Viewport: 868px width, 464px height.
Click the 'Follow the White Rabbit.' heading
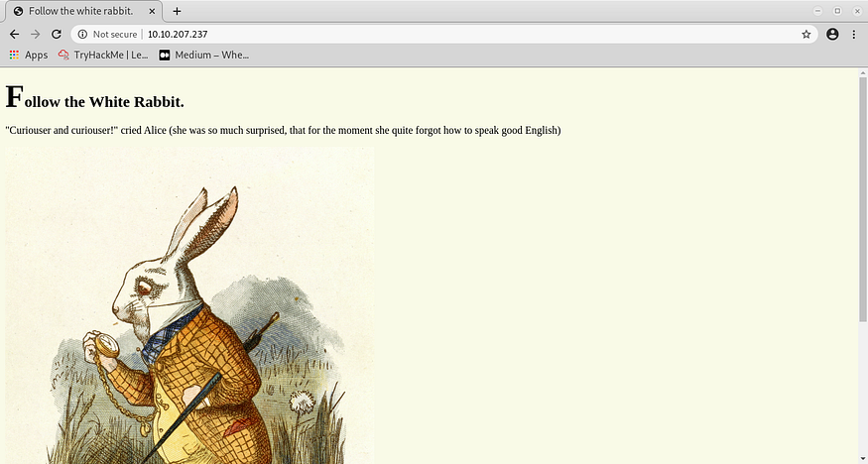[94, 97]
